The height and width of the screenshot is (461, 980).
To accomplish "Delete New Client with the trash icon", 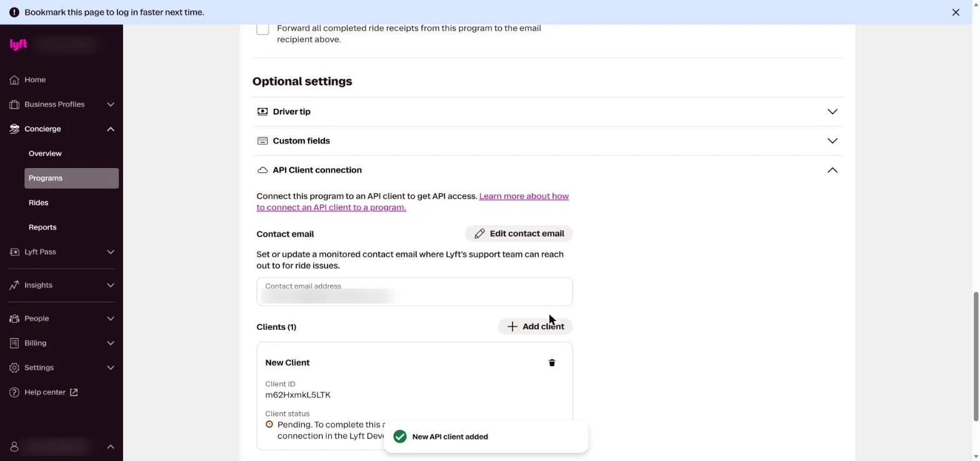I will coord(552,363).
